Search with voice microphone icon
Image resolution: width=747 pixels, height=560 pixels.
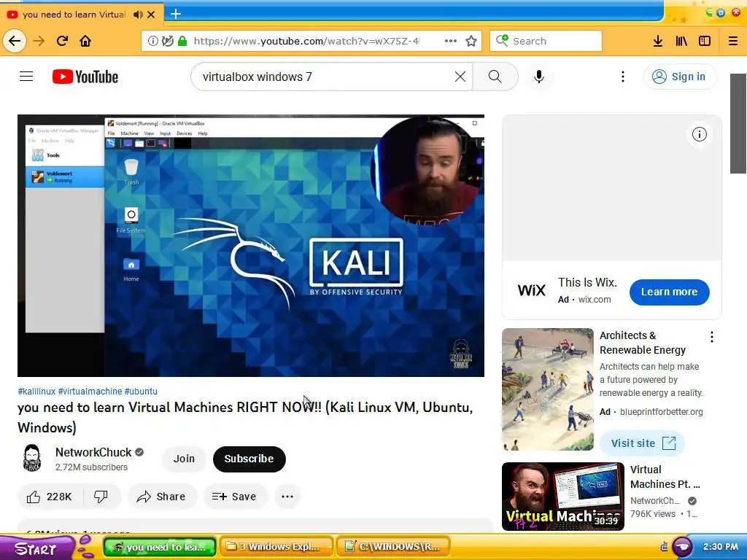click(539, 77)
